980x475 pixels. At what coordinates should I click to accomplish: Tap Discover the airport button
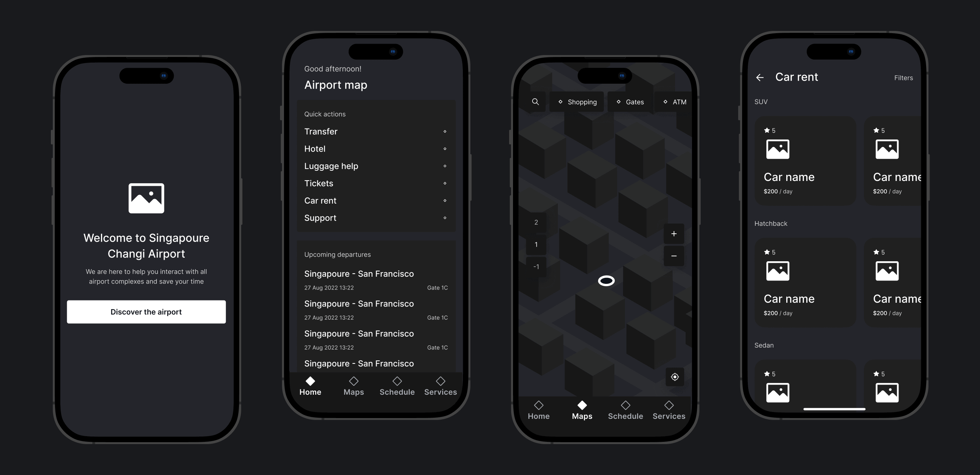[x=146, y=311]
